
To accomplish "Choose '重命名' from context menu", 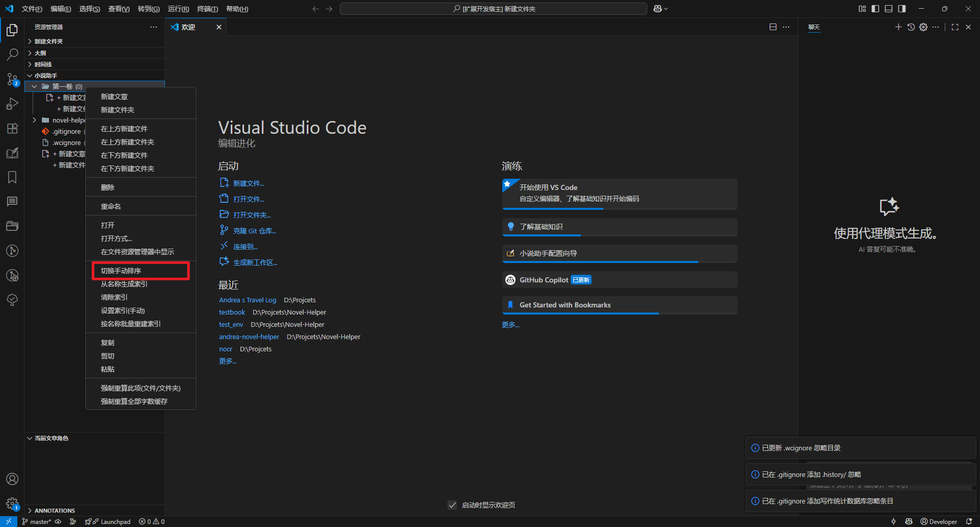I will [111, 206].
